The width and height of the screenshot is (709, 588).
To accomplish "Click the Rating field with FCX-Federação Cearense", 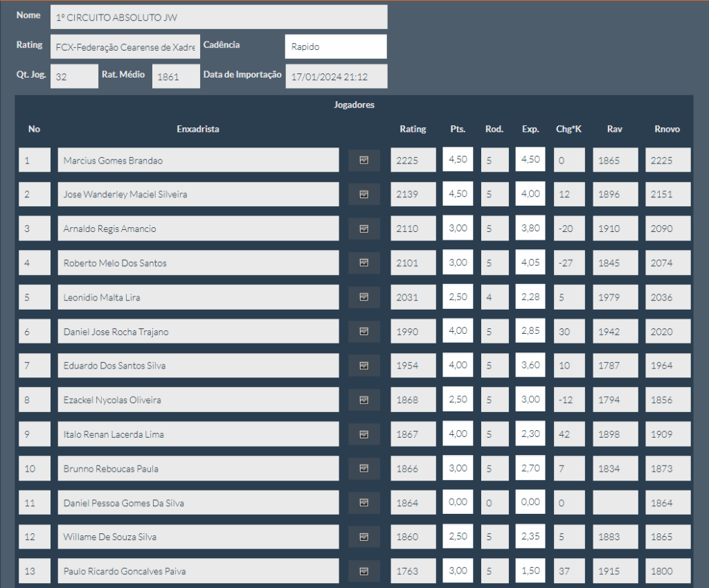I will click(125, 47).
